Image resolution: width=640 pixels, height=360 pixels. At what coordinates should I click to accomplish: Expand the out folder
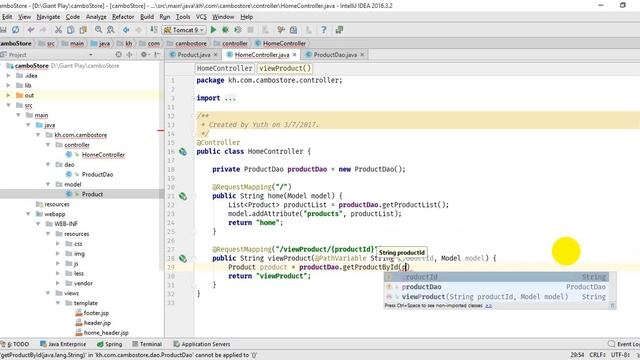point(9,95)
